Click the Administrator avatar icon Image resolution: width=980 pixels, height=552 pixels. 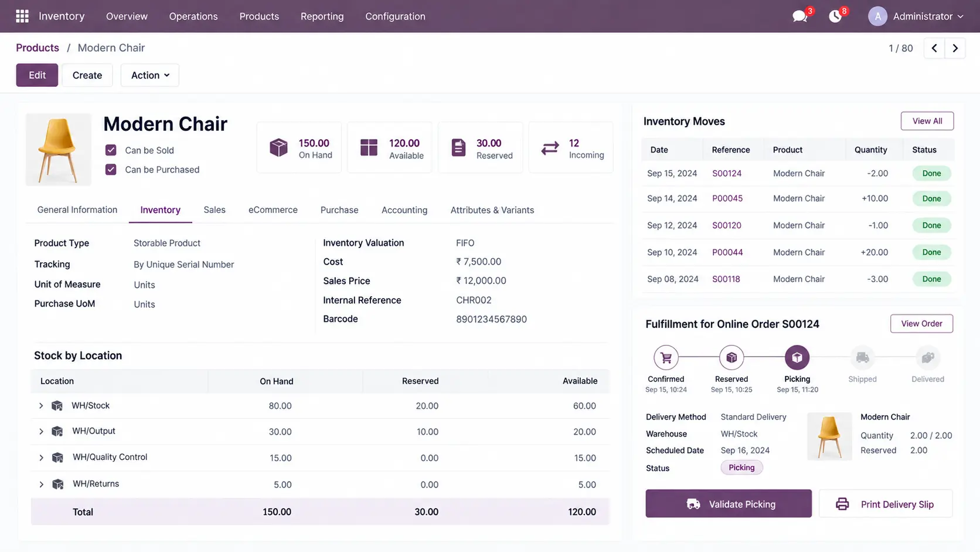click(877, 16)
